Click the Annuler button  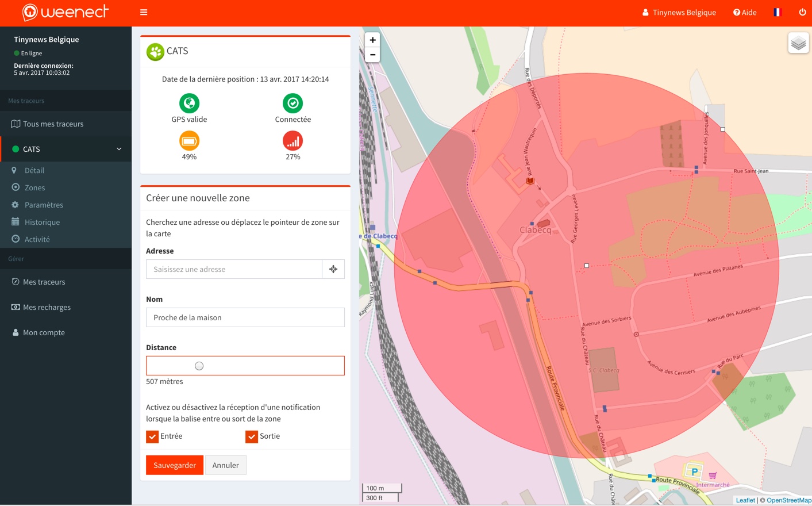pyautogui.click(x=225, y=465)
